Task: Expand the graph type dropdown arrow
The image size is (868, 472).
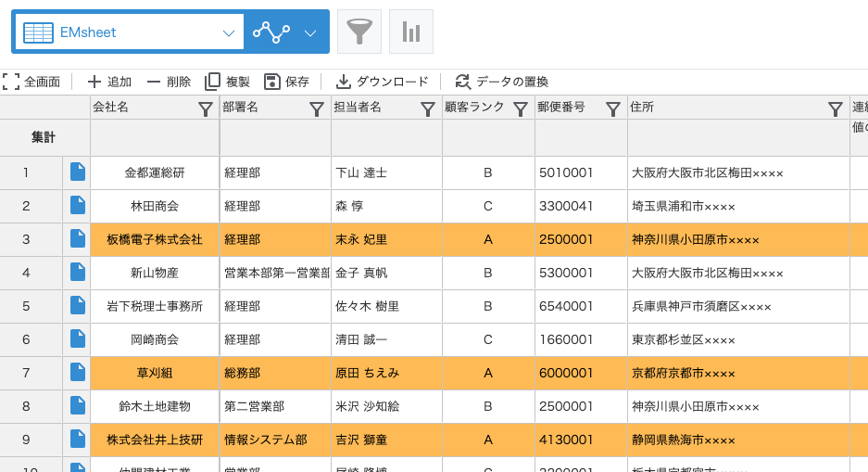Action: (x=310, y=32)
